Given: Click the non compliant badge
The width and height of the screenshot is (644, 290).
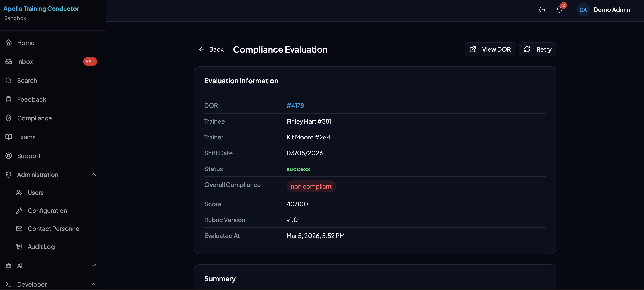Looking at the screenshot, I should 311,186.
